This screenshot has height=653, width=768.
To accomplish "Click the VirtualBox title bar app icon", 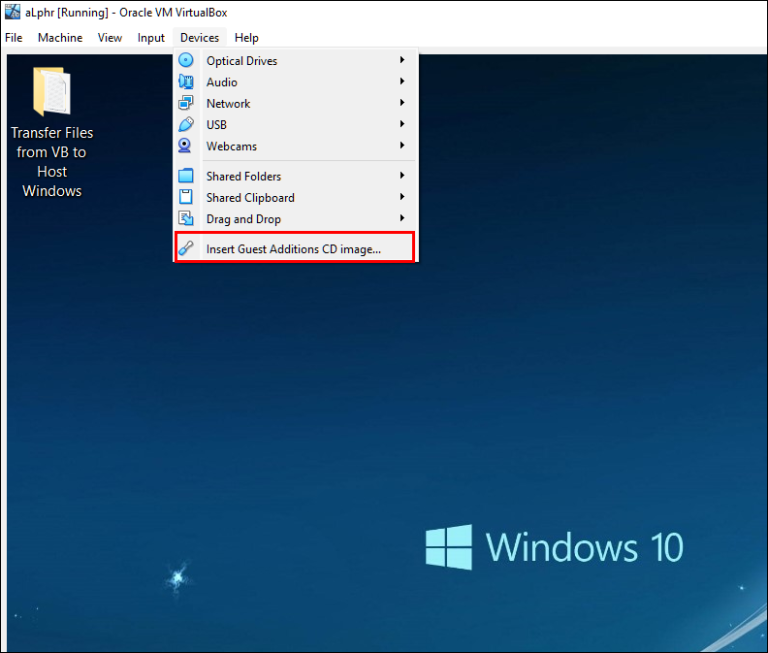I will tap(12, 11).
